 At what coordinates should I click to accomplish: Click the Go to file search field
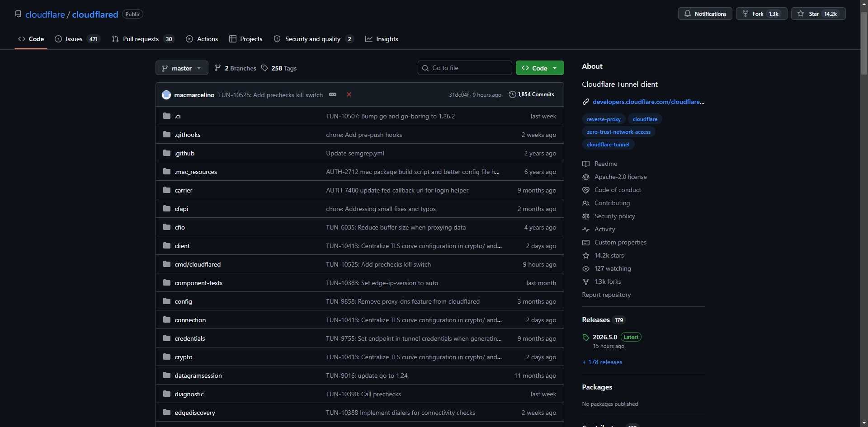[x=465, y=68]
